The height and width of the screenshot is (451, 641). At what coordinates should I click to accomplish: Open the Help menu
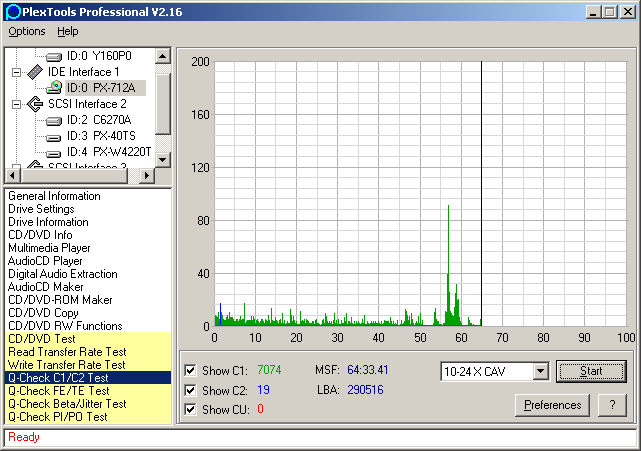pyautogui.click(x=67, y=31)
